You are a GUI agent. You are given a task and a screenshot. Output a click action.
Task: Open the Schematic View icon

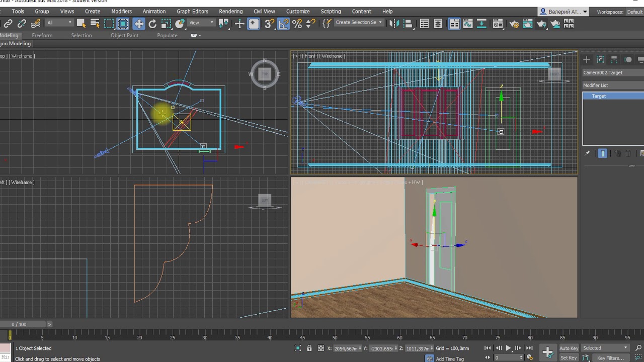click(481, 24)
